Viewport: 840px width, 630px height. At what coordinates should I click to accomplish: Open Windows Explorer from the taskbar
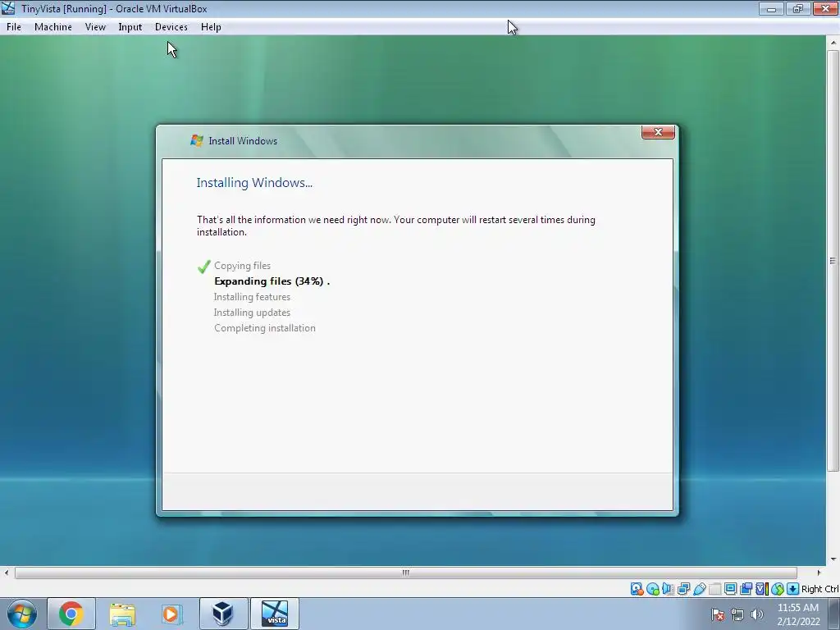(122, 614)
